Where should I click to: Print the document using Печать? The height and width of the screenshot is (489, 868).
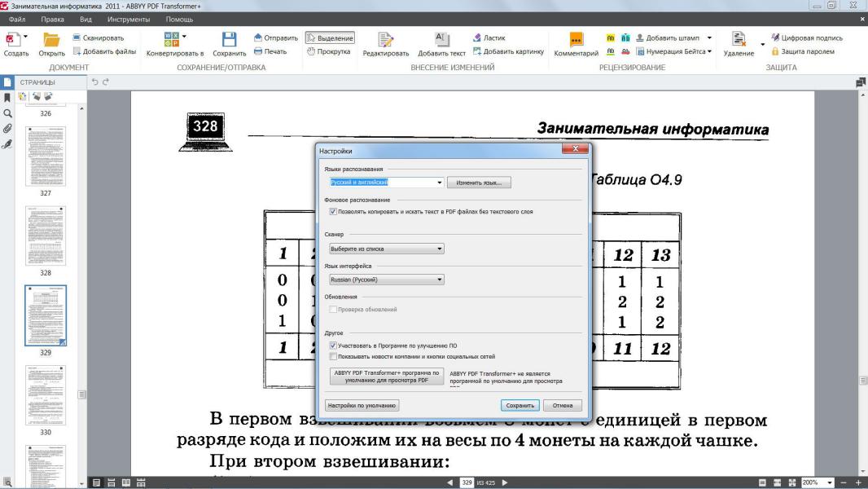[x=270, y=51]
